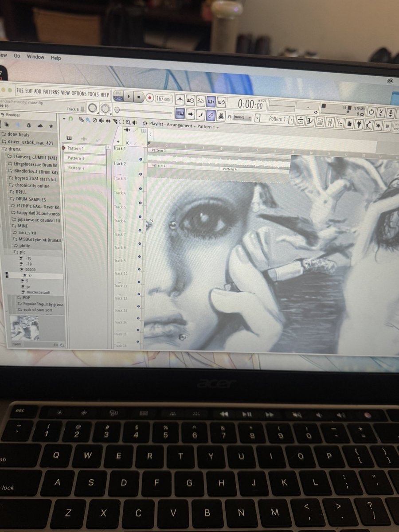
Task: Mute Track 3 using its dot
Action: coord(140,188)
